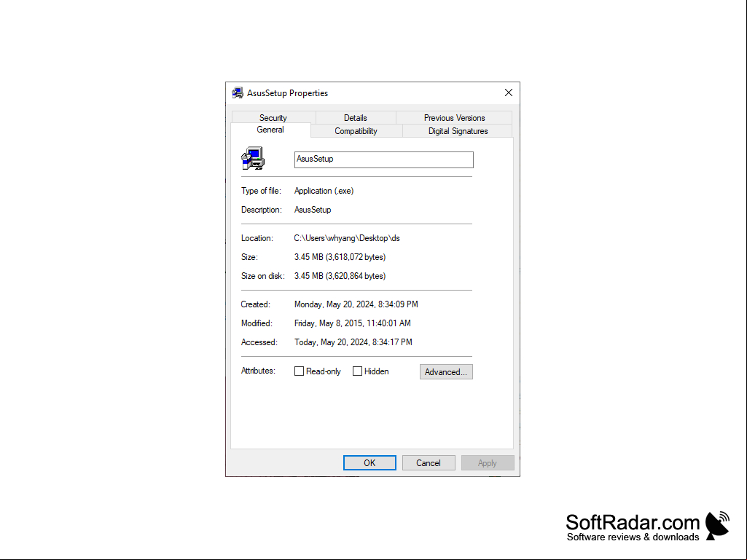The height and width of the screenshot is (560, 747).
Task: Click the AsusSetup Properties window title text
Action: (287, 93)
